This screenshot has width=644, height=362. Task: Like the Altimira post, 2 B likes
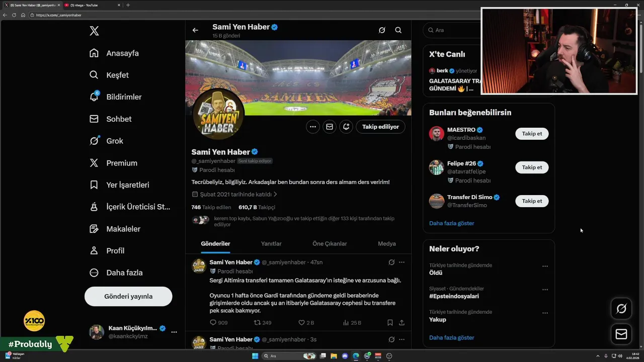click(x=306, y=323)
